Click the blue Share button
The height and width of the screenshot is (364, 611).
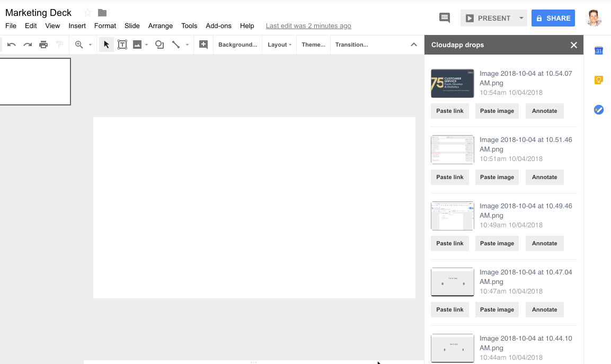(553, 18)
